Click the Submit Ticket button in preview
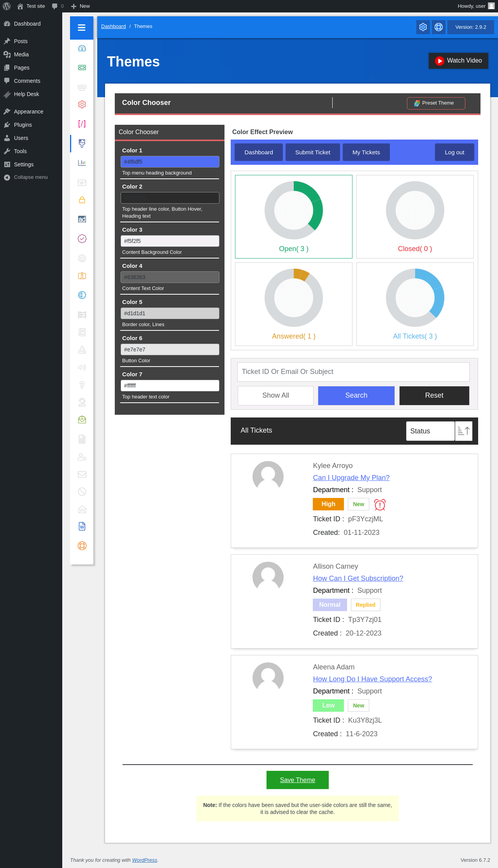 click(313, 152)
